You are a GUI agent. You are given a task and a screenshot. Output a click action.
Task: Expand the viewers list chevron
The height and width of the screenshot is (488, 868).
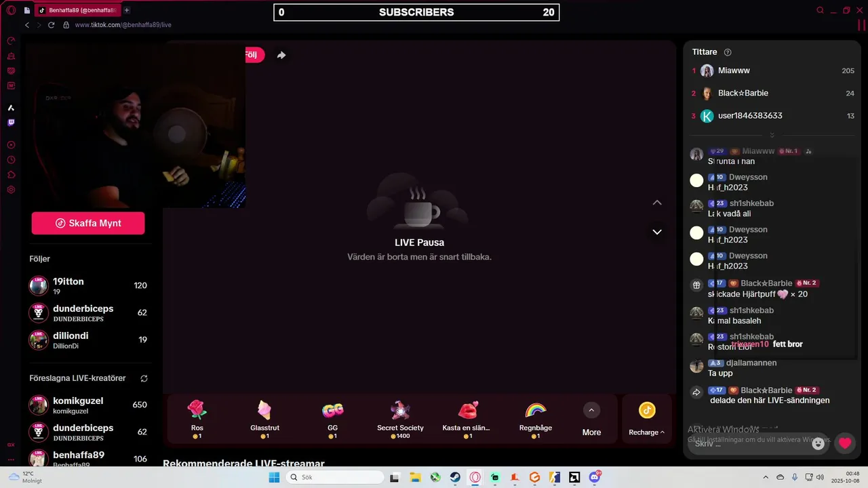[772, 135]
